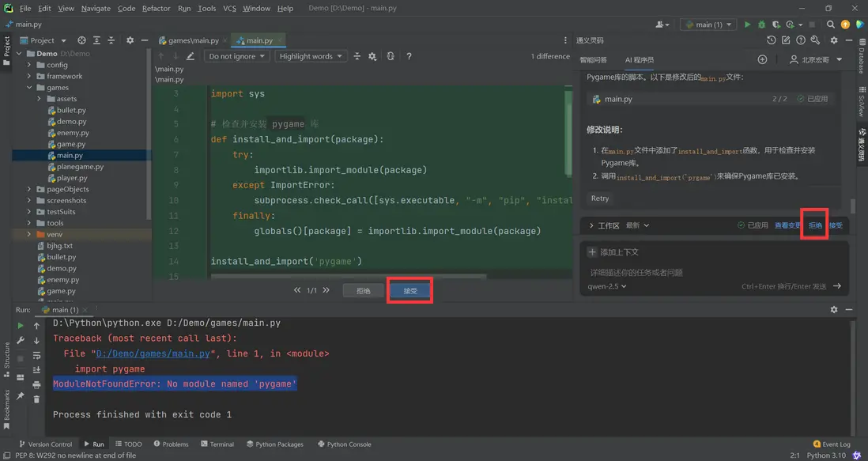
Task: Open the Refactor menu
Action: point(156,8)
